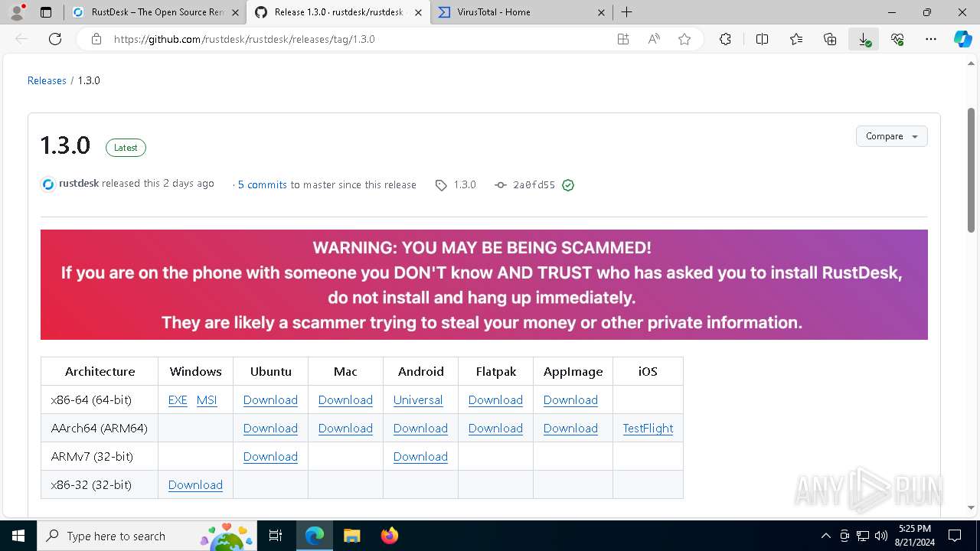Click the tag icon next to 1.3.0
The width and height of the screenshot is (980, 551).
coord(441,185)
